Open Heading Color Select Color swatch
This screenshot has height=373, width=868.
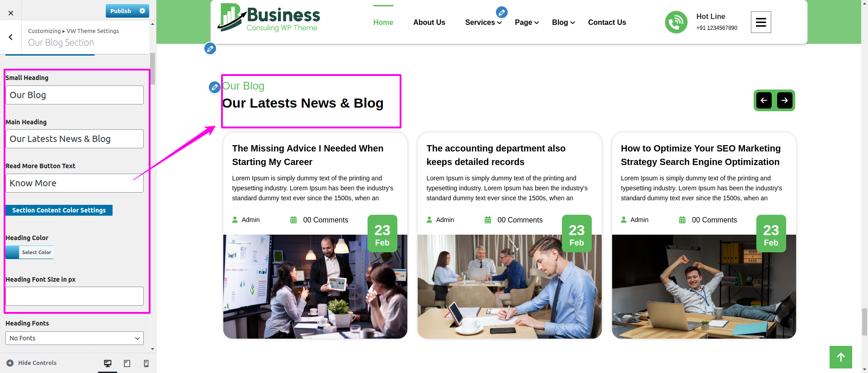(x=29, y=252)
